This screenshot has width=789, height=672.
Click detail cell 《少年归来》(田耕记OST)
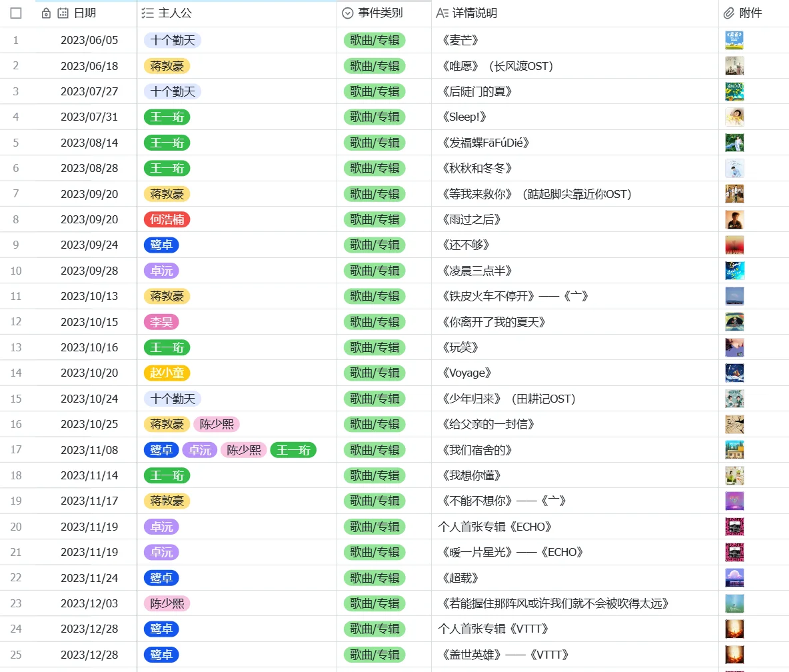[x=575, y=399]
